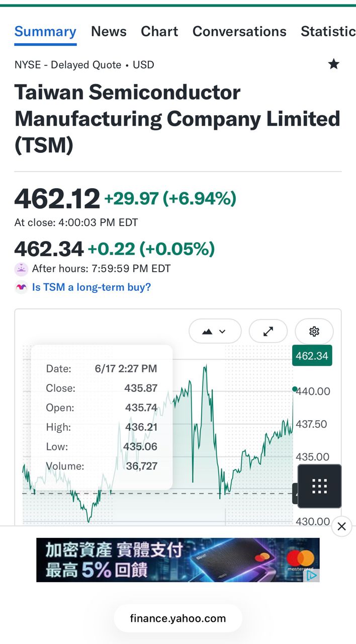Open the Conversations tab

click(x=239, y=31)
